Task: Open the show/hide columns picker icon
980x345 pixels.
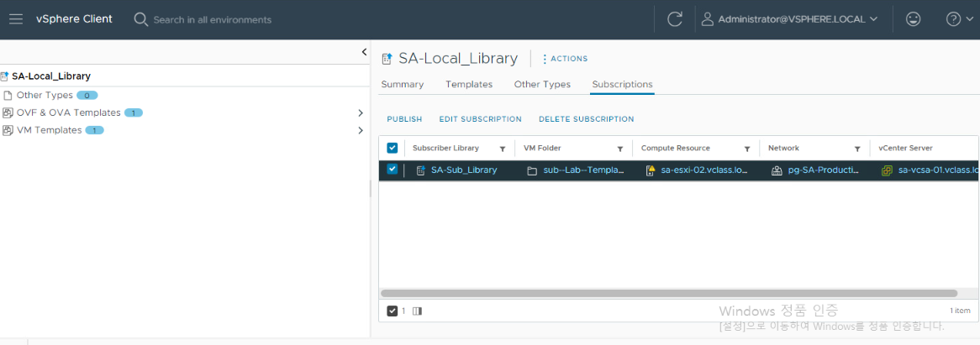Action: 418,311
